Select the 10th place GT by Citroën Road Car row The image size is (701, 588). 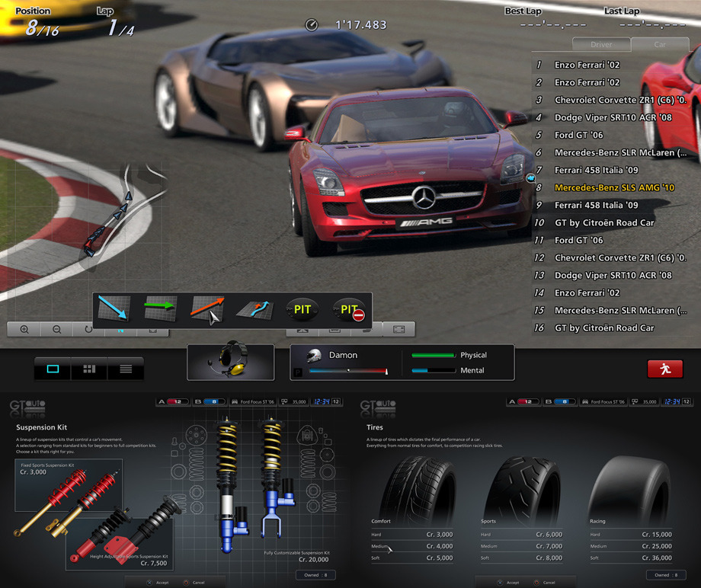coord(610,222)
